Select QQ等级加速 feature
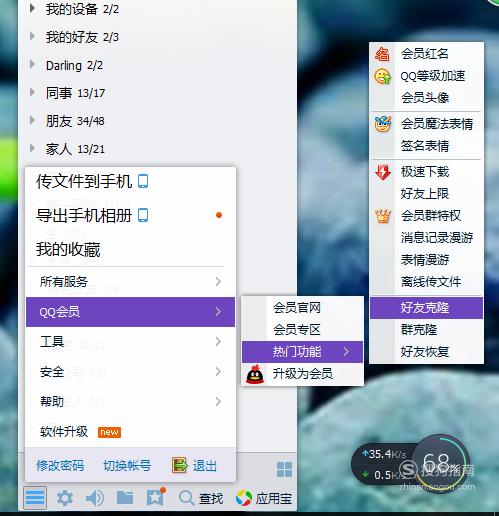The image size is (499, 516). coord(427,76)
